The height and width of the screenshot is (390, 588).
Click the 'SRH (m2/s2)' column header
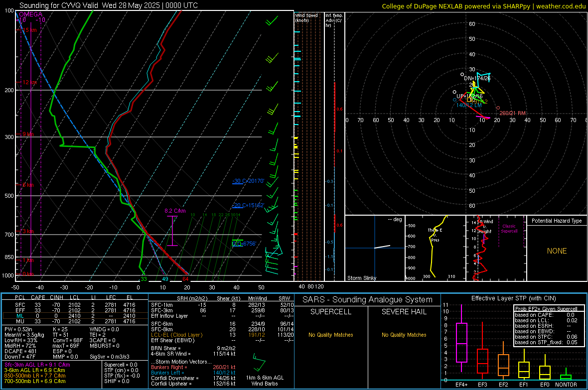coord(192,298)
